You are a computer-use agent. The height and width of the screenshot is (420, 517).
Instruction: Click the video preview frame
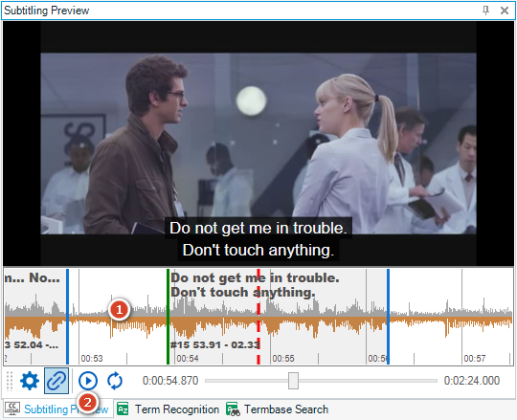(258, 144)
